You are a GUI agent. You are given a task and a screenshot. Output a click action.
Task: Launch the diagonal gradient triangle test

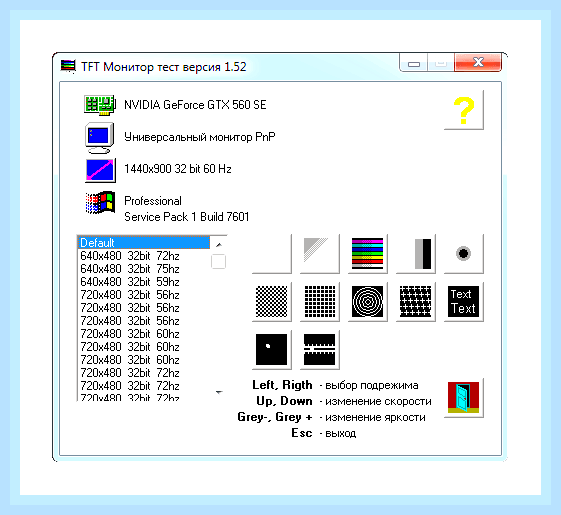pyautogui.click(x=320, y=254)
